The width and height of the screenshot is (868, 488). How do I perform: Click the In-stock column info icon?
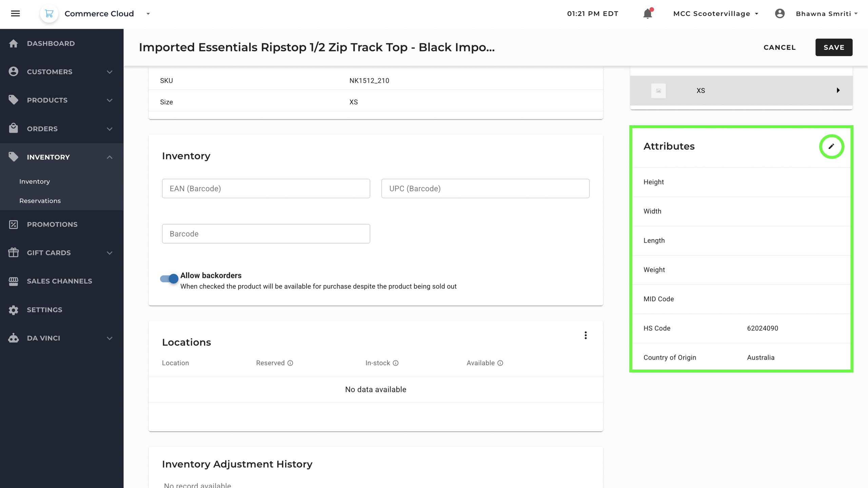[396, 363]
